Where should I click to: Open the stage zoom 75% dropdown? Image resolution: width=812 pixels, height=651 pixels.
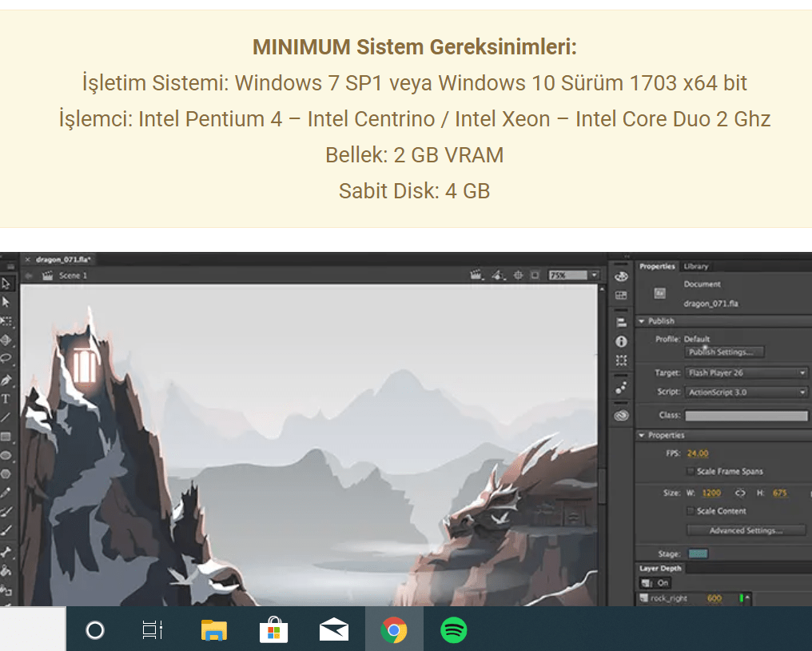tap(595, 275)
